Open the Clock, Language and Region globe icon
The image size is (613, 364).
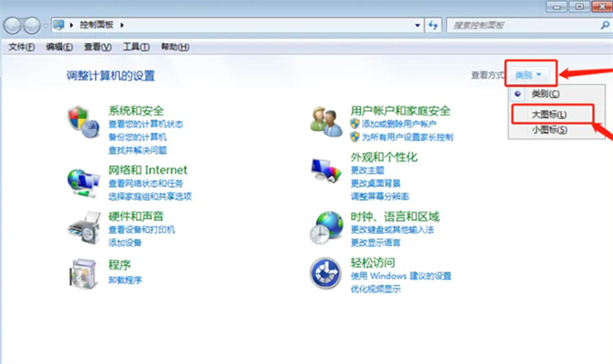pyautogui.click(x=326, y=227)
